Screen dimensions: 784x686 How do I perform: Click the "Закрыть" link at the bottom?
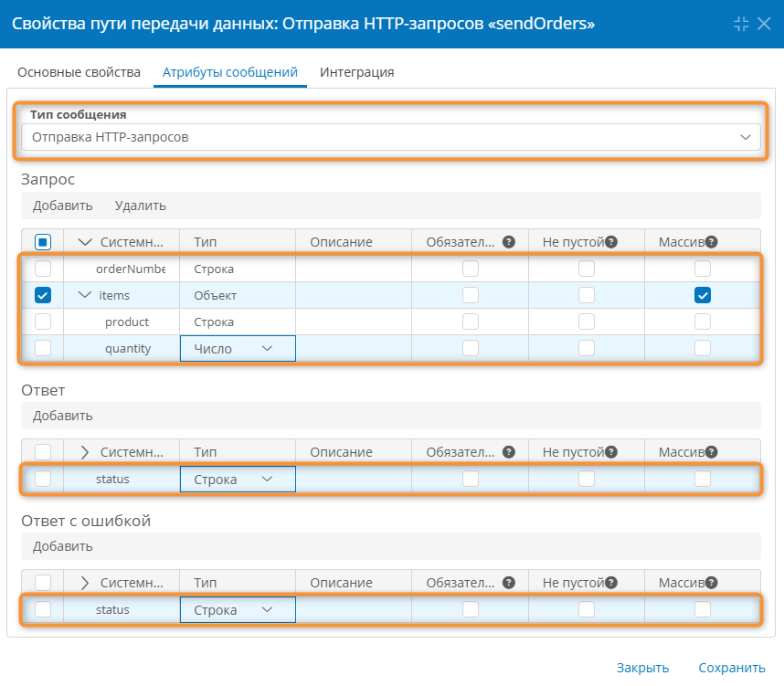(x=642, y=668)
